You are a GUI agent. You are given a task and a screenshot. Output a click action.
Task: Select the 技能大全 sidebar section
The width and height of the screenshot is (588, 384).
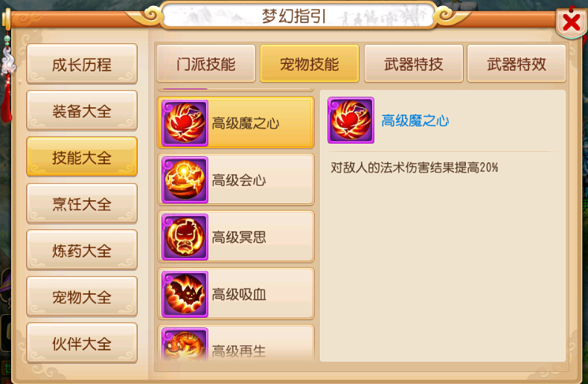[x=82, y=157]
